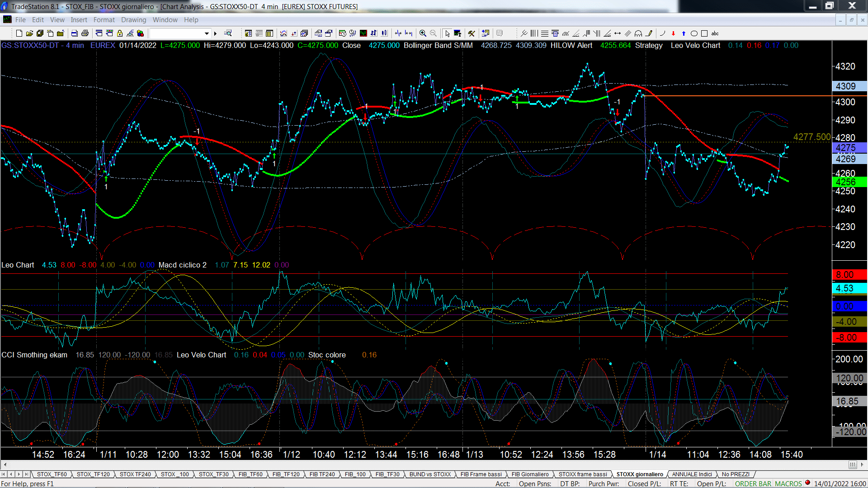868x488 pixels.
Task: Select the horizontal lines drawing tool
Action: point(545,33)
